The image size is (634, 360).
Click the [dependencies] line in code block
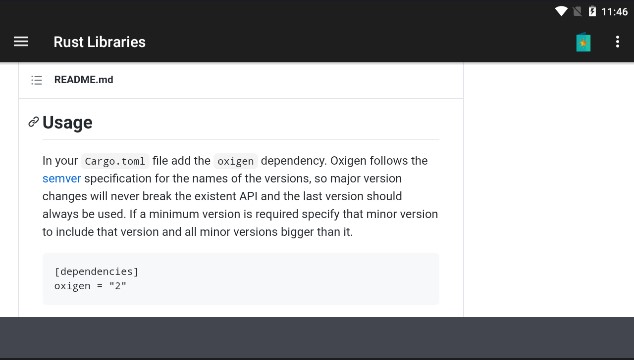[x=96, y=271]
